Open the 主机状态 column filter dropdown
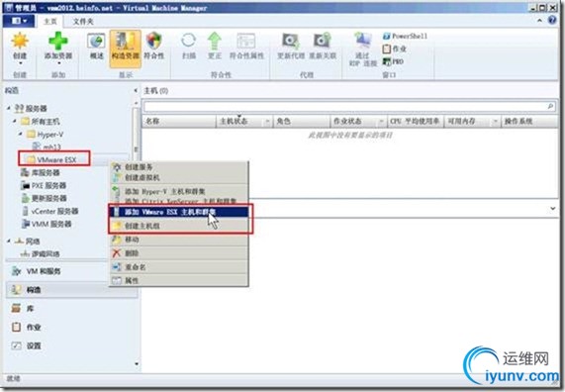This screenshot has height=392, width=565. click(x=267, y=122)
